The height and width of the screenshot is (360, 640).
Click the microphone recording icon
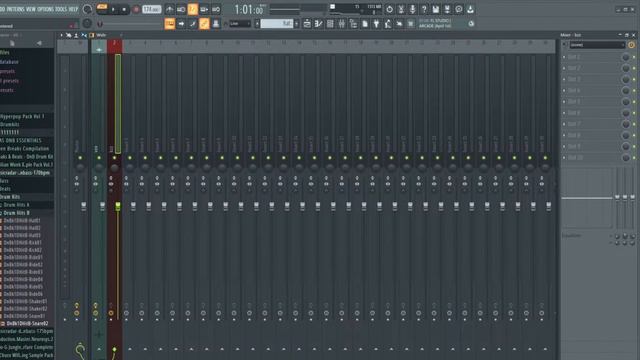click(x=412, y=9)
